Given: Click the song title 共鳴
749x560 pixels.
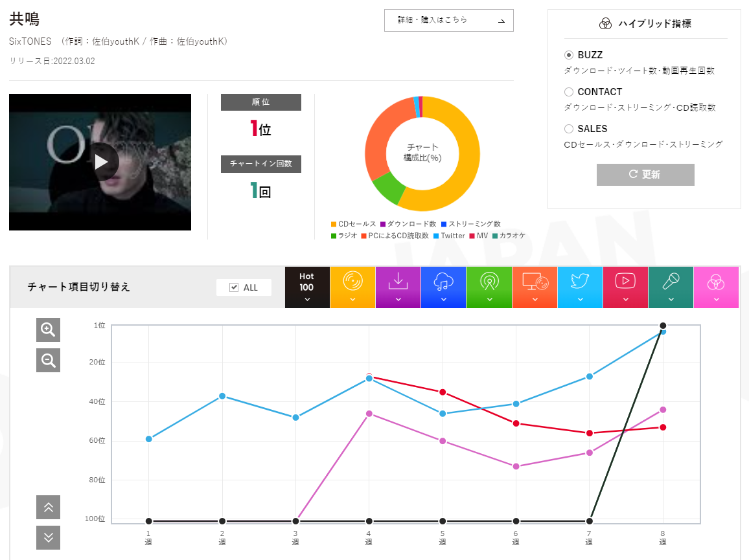Looking at the screenshot, I should (x=25, y=19).
